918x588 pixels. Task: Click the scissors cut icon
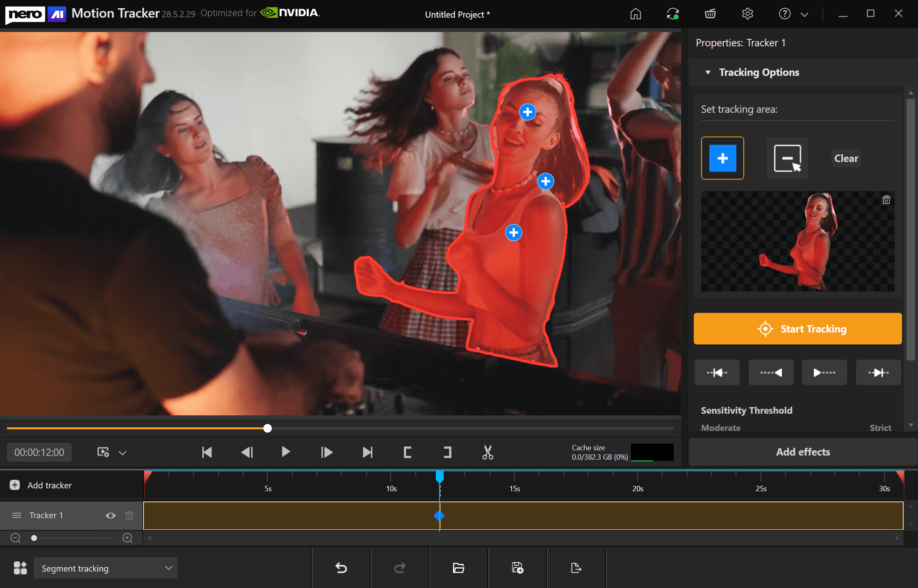pyautogui.click(x=487, y=452)
